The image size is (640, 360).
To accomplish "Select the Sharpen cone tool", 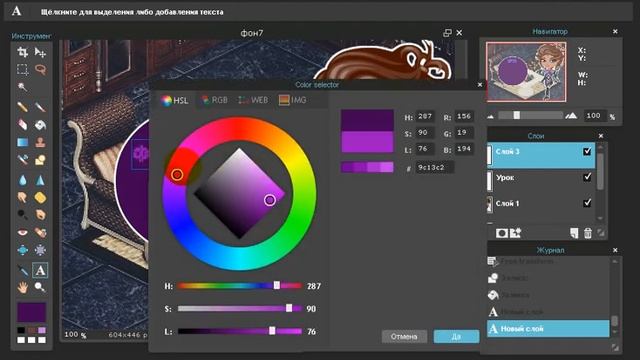I will 40,180.
